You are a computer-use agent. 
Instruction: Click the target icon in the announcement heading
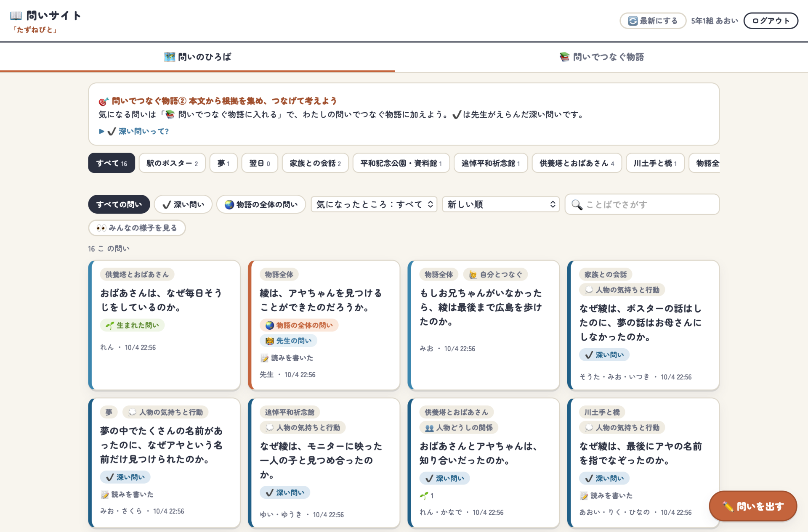click(x=104, y=101)
